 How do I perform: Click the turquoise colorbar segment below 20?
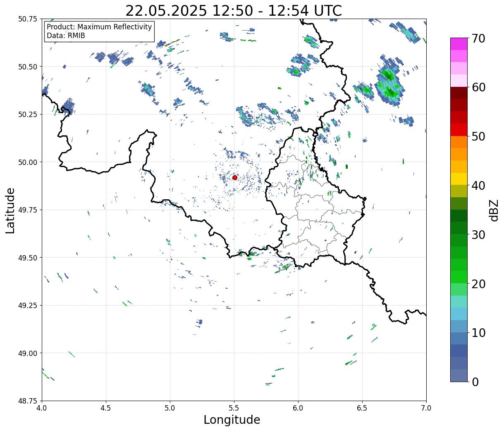(x=459, y=301)
